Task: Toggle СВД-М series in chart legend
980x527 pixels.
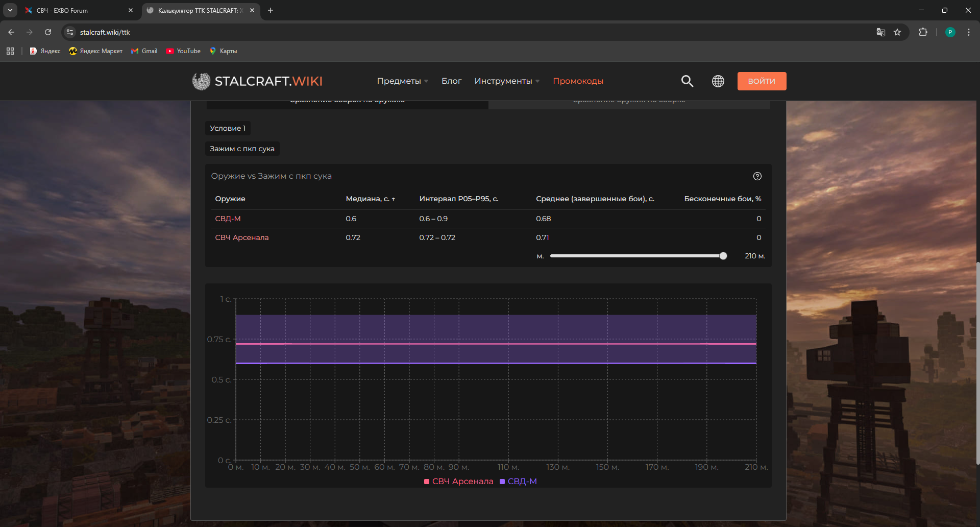Action: 518,482
